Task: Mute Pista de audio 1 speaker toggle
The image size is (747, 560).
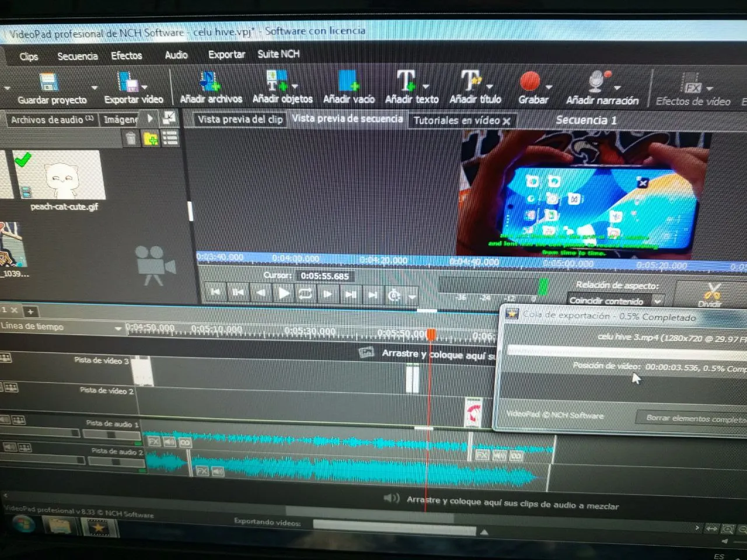Action: tap(5, 419)
